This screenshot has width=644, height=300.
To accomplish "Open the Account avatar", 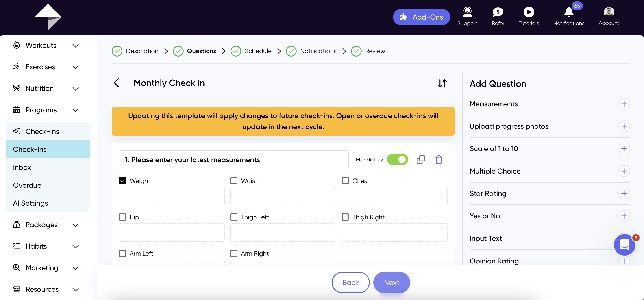I will coord(609,12).
